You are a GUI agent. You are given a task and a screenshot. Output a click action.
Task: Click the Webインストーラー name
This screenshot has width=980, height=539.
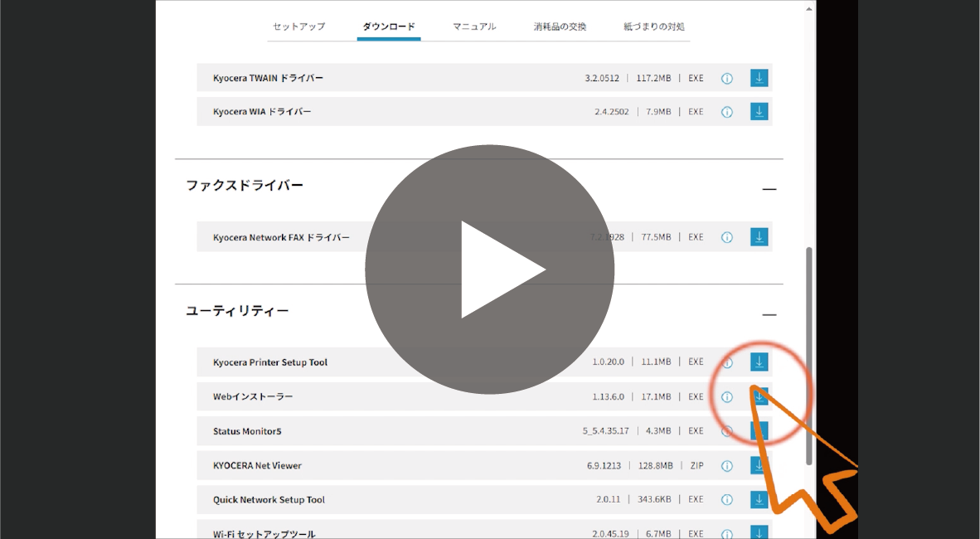[253, 396]
